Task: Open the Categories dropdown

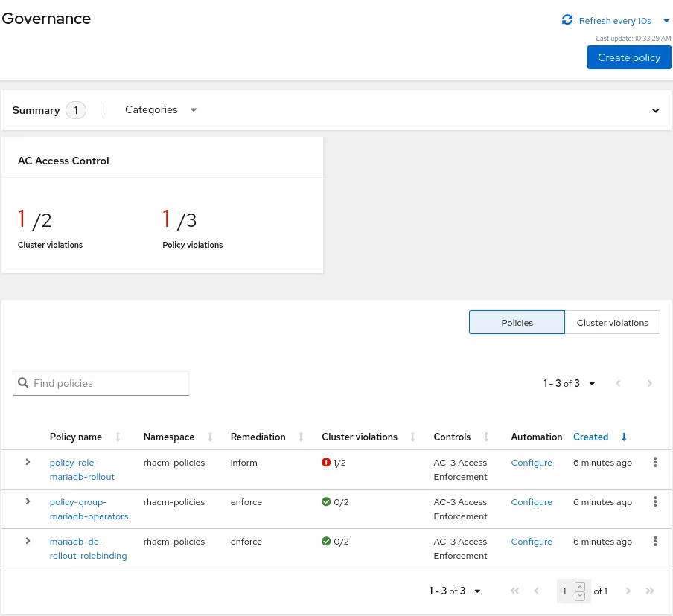Action: coord(161,110)
